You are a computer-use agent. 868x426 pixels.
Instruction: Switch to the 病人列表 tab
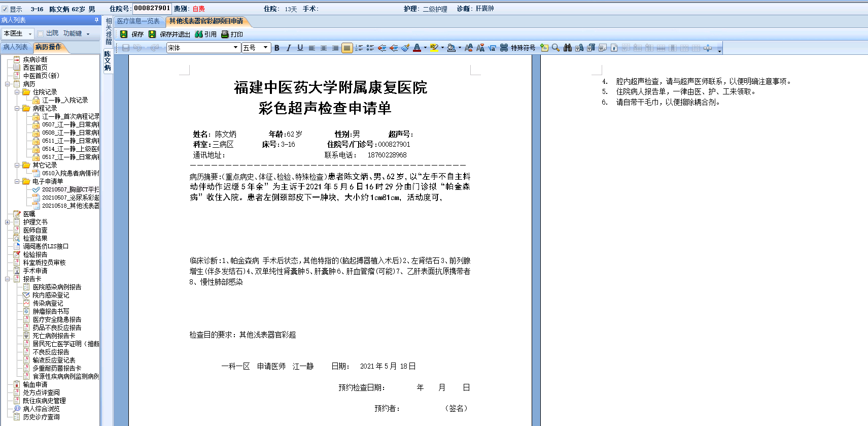(15, 47)
